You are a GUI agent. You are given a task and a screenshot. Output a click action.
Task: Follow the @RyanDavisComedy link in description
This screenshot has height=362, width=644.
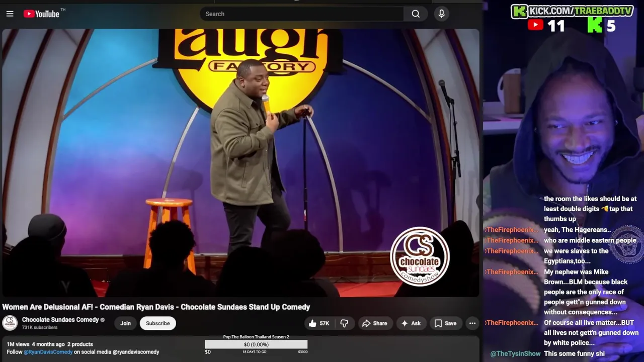[48, 352]
